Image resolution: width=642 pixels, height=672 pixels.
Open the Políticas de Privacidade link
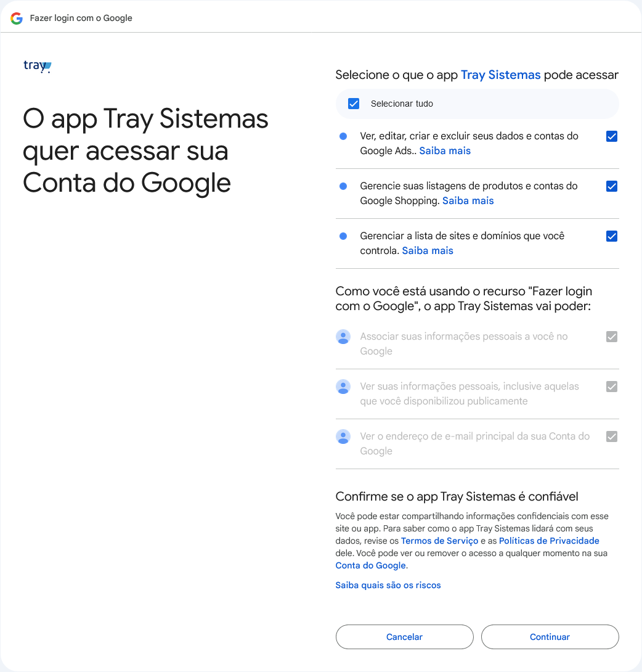click(x=549, y=541)
